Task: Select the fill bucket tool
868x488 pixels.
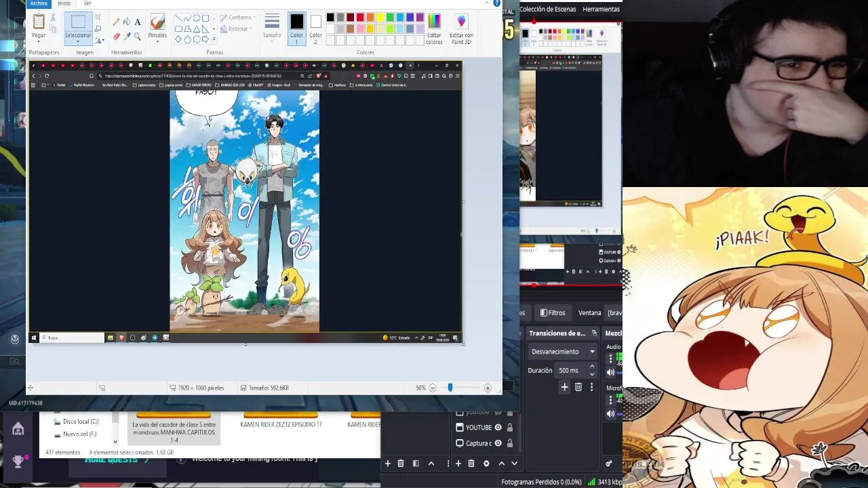Action: (127, 22)
